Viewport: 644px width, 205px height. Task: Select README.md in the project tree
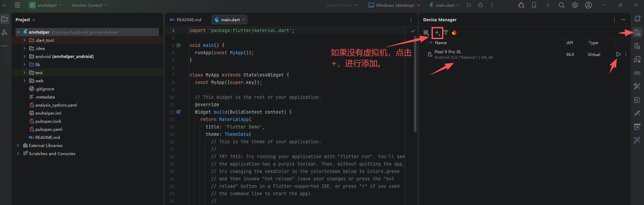tap(44, 137)
